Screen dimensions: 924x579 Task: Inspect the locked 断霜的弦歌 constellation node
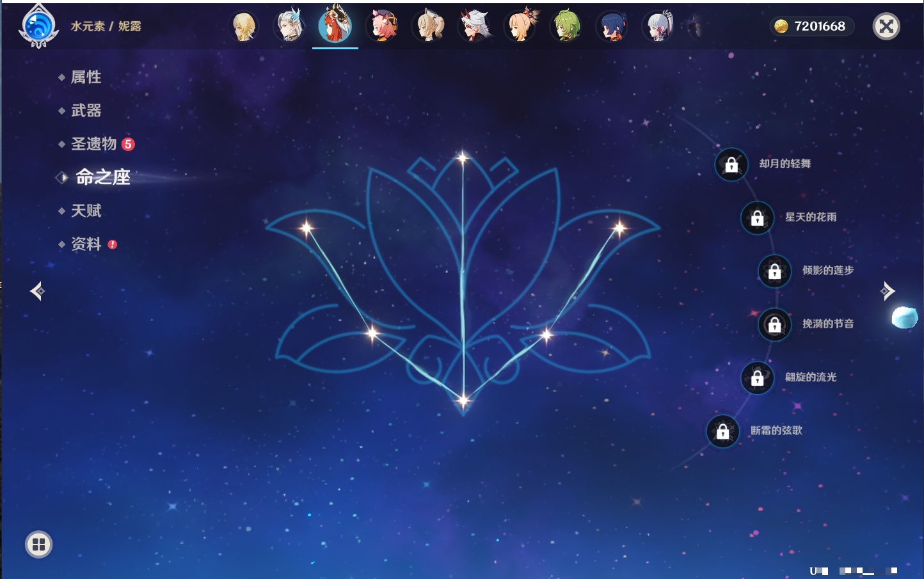[x=723, y=431]
